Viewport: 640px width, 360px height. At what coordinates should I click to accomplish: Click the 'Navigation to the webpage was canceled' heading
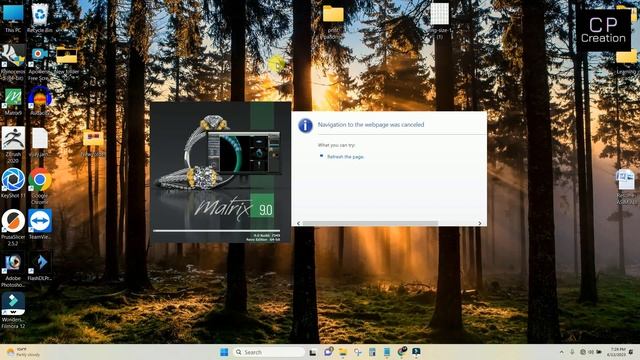pos(371,125)
